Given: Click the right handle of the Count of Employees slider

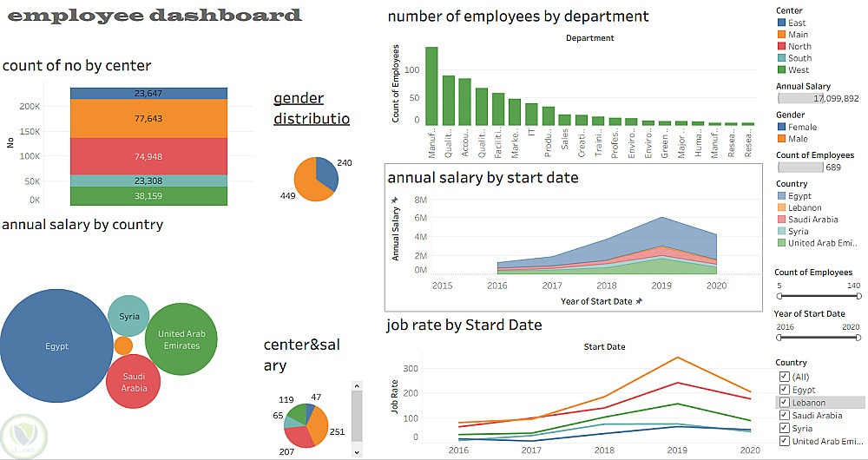Looking at the screenshot, I should point(859,296).
